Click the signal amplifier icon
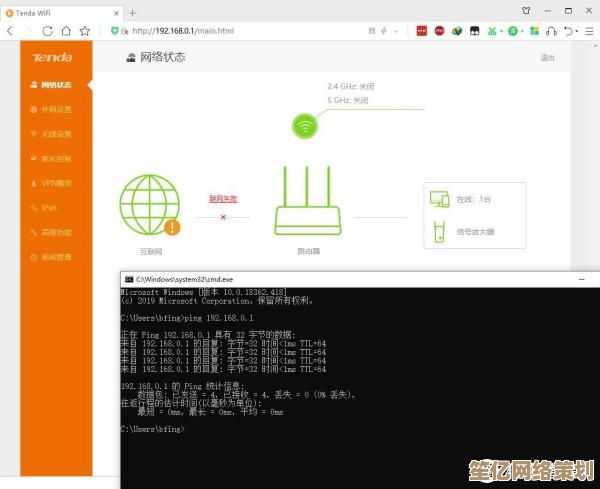Screen dimensions: 600x489 (x=438, y=231)
